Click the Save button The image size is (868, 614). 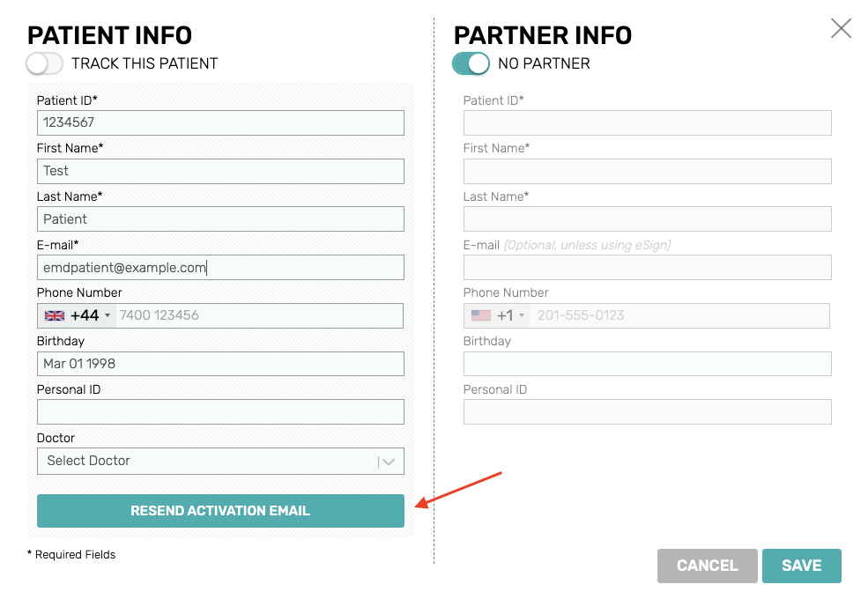[802, 566]
